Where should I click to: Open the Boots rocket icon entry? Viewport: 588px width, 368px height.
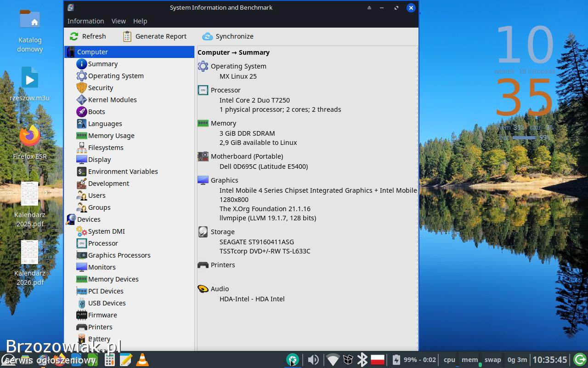(x=82, y=112)
